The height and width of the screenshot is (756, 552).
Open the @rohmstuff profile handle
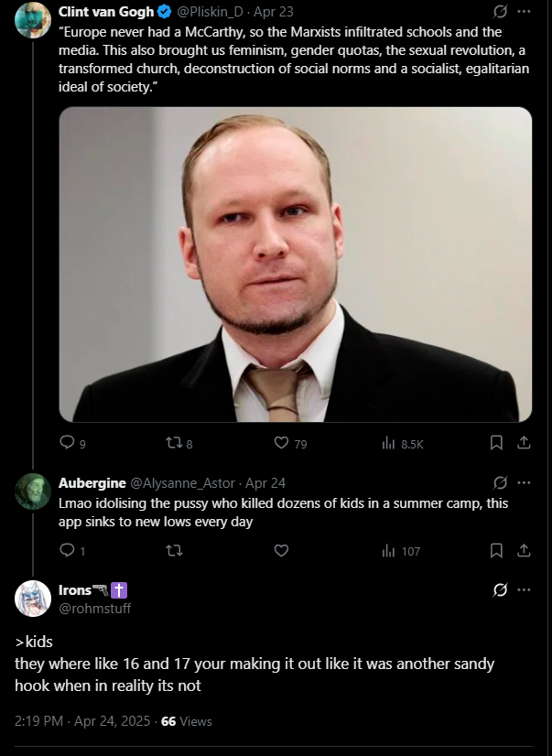click(x=94, y=609)
